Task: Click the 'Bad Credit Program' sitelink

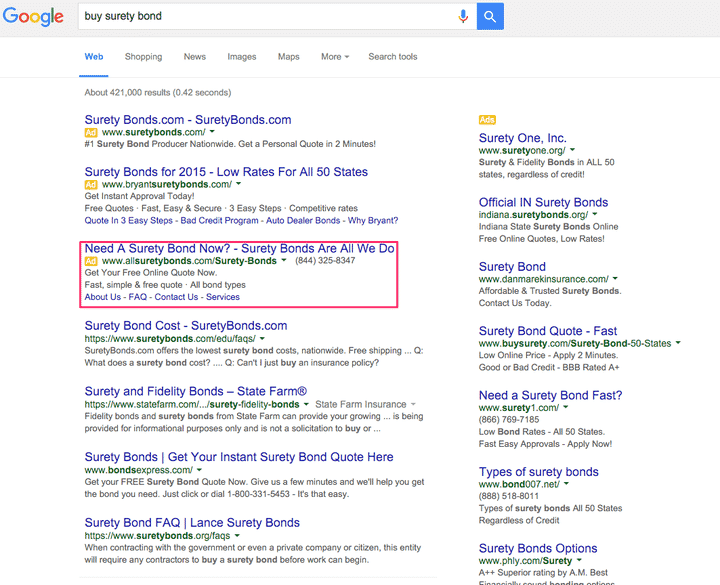Action: click(219, 220)
